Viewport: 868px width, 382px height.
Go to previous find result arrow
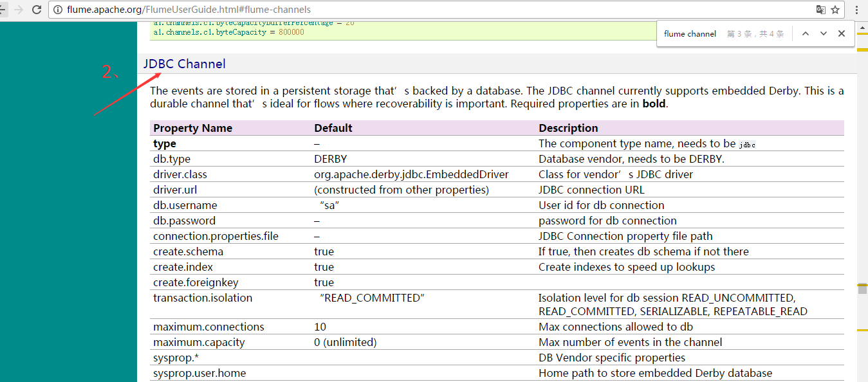(805, 33)
